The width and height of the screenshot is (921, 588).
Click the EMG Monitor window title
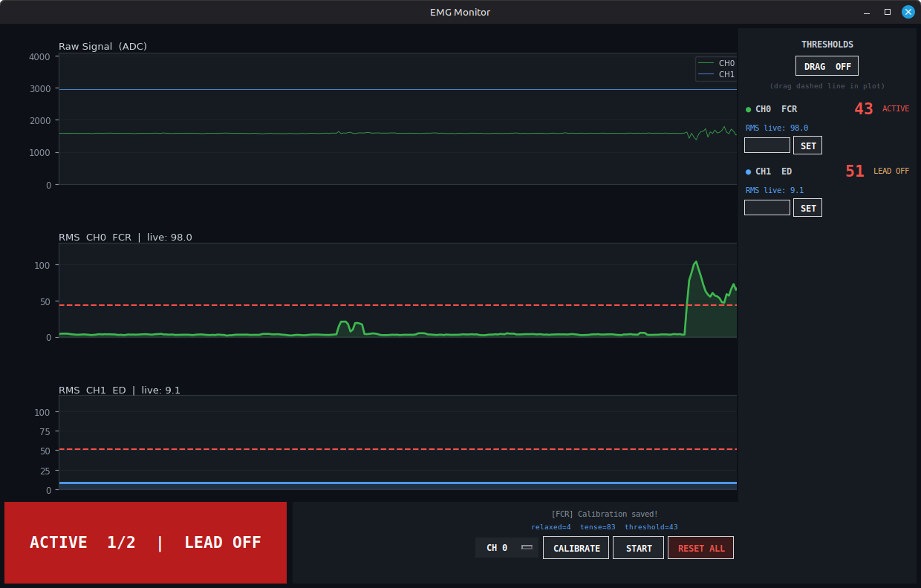point(461,12)
